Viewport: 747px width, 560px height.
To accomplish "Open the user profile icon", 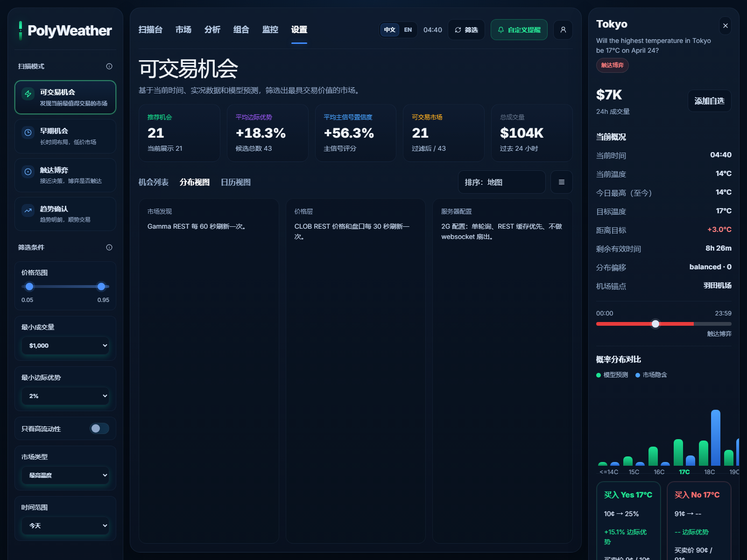I will [563, 30].
